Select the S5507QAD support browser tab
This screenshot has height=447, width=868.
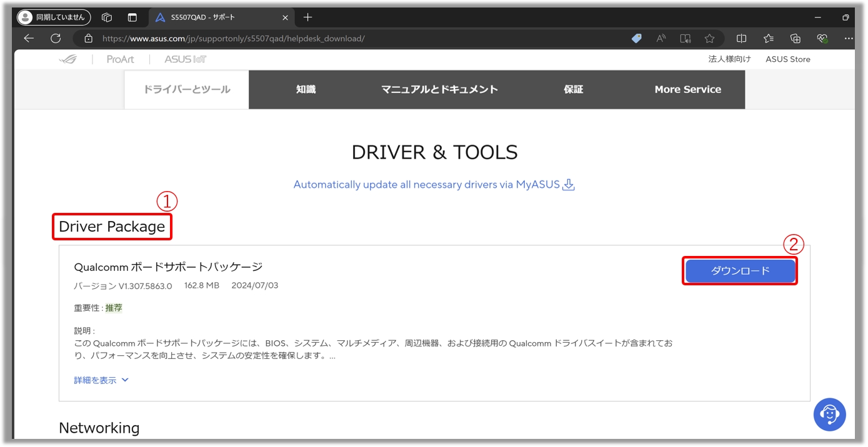220,17
